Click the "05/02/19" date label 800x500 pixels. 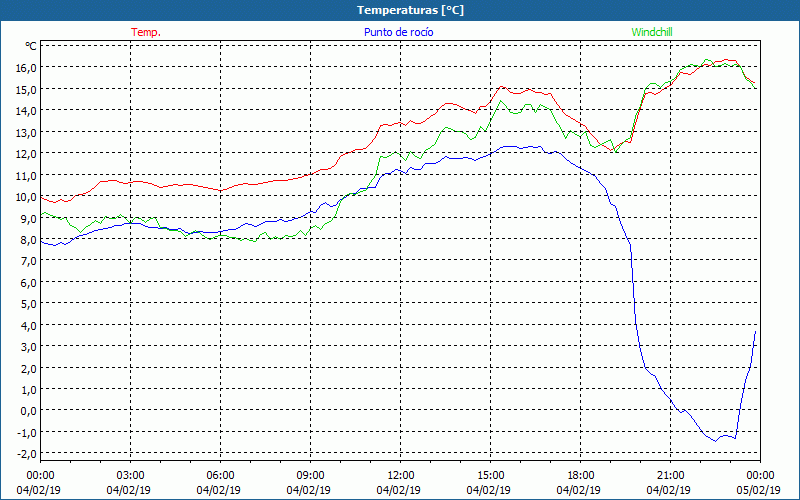coord(758,490)
